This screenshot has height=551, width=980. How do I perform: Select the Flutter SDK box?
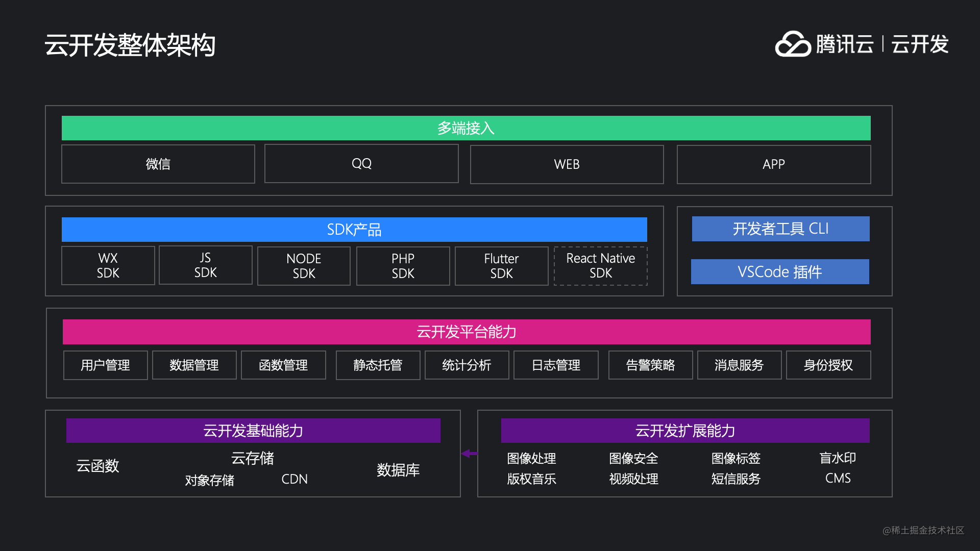[x=502, y=266]
